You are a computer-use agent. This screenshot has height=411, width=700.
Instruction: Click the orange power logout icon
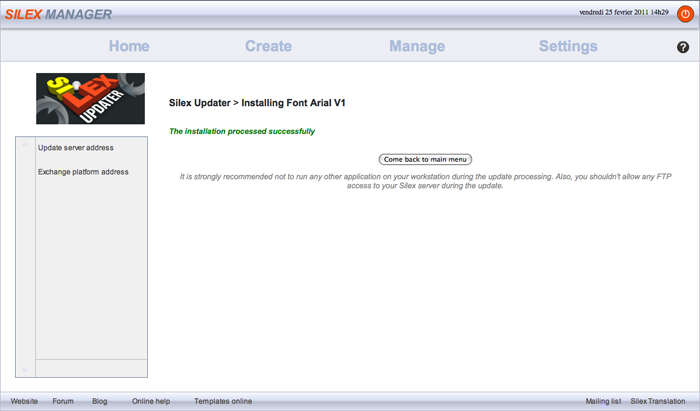(x=685, y=14)
